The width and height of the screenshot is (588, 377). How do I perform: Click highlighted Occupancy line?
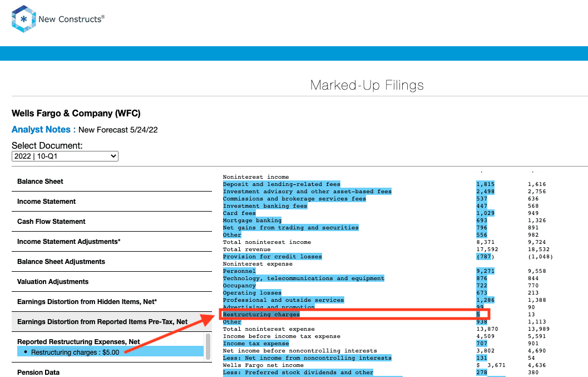click(x=239, y=285)
